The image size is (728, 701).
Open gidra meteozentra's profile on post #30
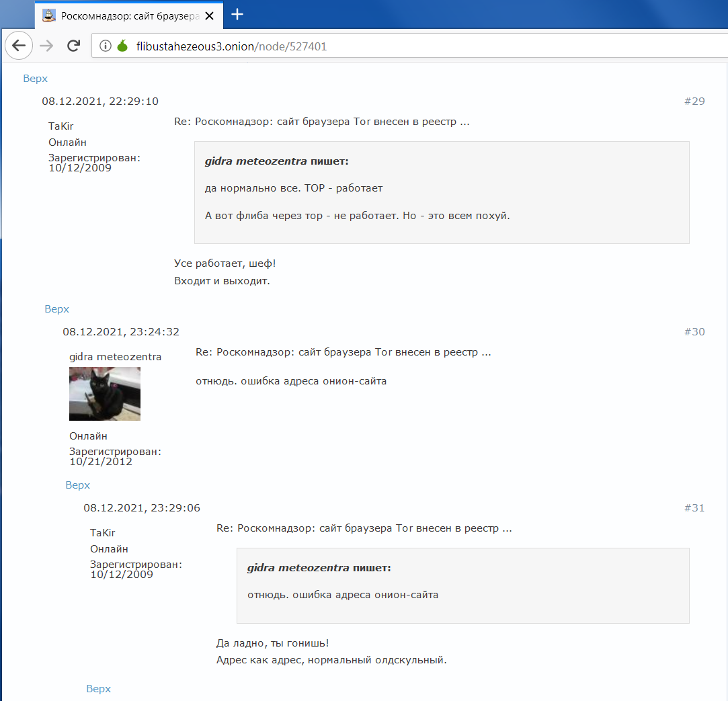click(115, 356)
